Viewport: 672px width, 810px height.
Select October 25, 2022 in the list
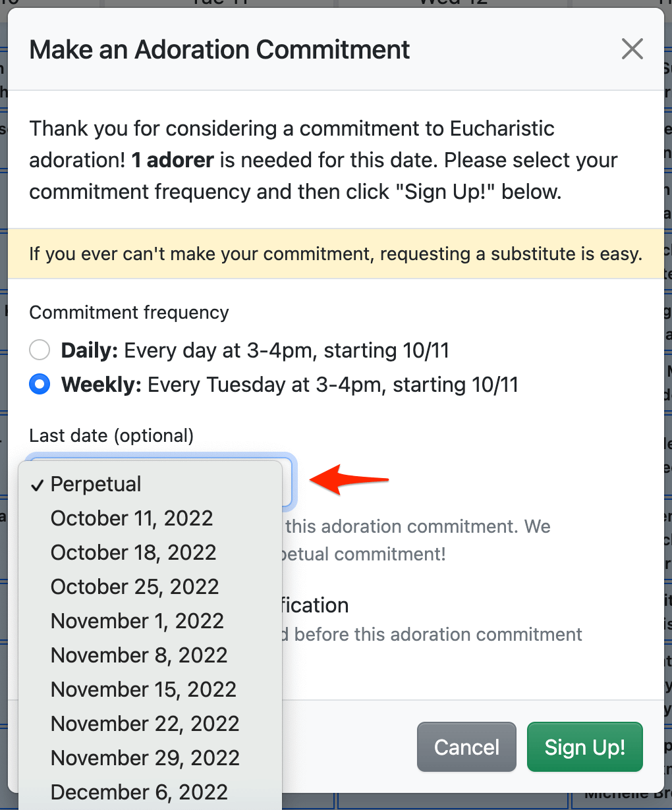pos(134,587)
